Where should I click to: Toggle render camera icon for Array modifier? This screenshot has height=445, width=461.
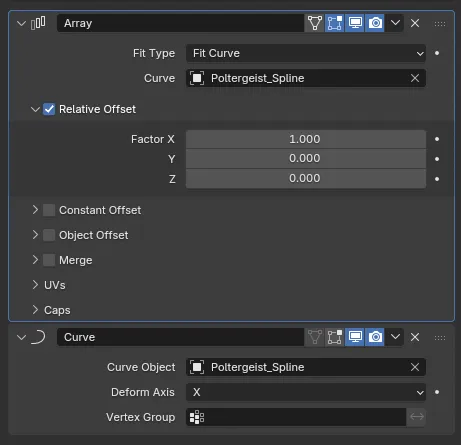pos(375,23)
